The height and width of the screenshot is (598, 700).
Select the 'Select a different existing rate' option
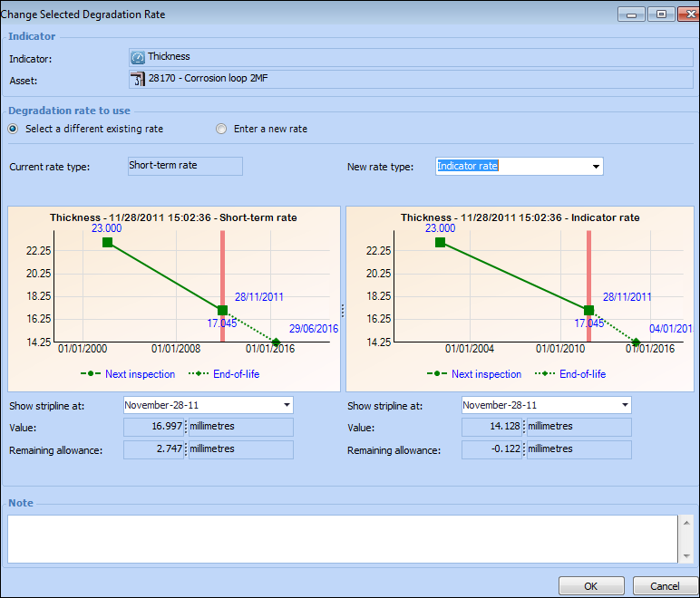pos(14,129)
